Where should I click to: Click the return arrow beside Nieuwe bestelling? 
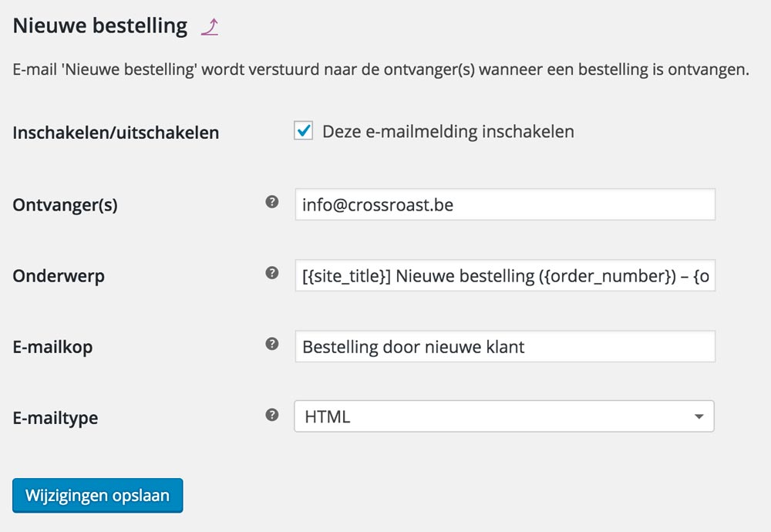(210, 27)
